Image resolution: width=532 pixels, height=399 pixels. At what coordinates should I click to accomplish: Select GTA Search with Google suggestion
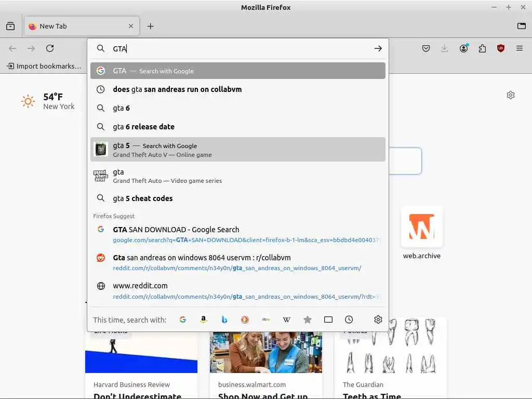pos(238,71)
